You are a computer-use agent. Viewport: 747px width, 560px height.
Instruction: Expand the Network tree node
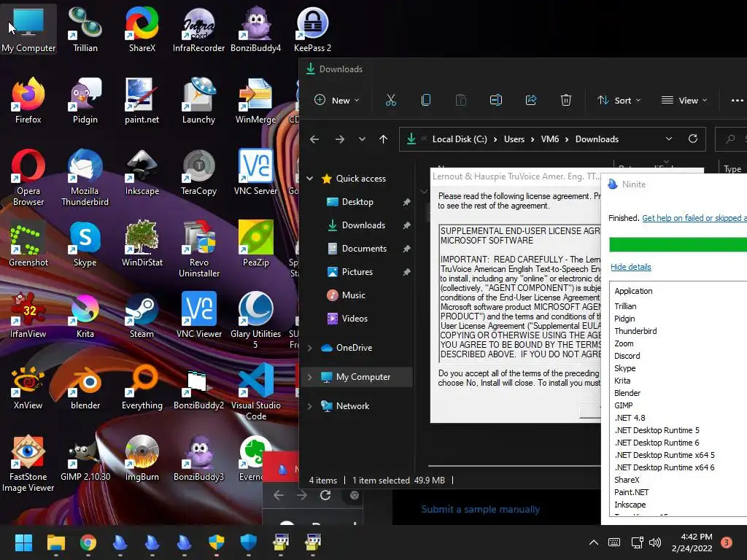click(309, 405)
